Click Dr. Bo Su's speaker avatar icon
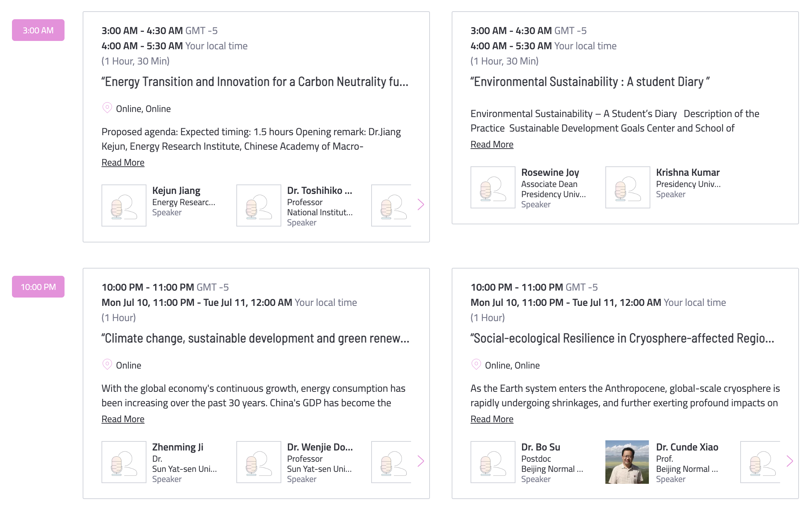 (x=493, y=462)
